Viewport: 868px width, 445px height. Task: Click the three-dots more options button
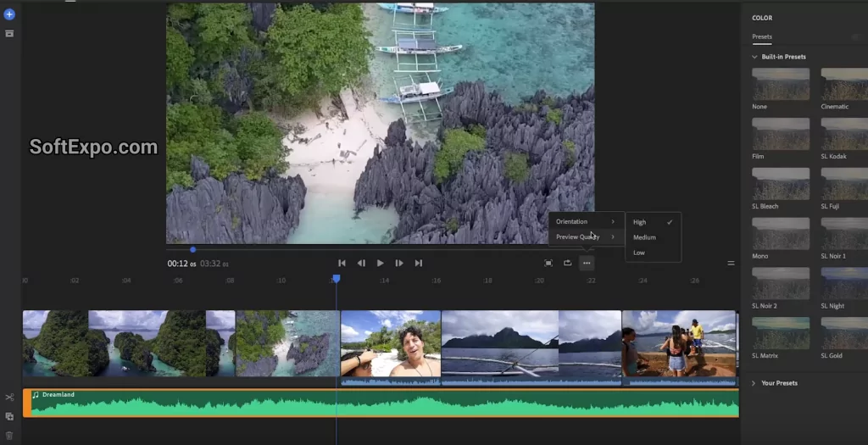587,264
